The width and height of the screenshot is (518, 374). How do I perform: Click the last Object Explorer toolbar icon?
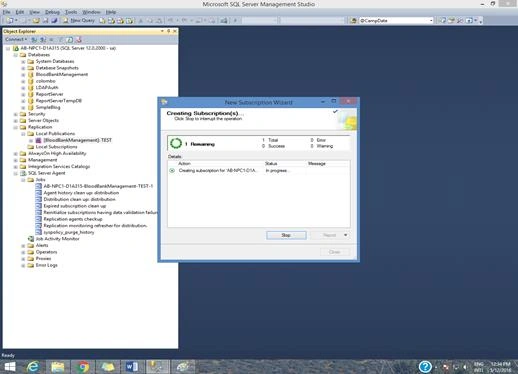tap(79, 40)
